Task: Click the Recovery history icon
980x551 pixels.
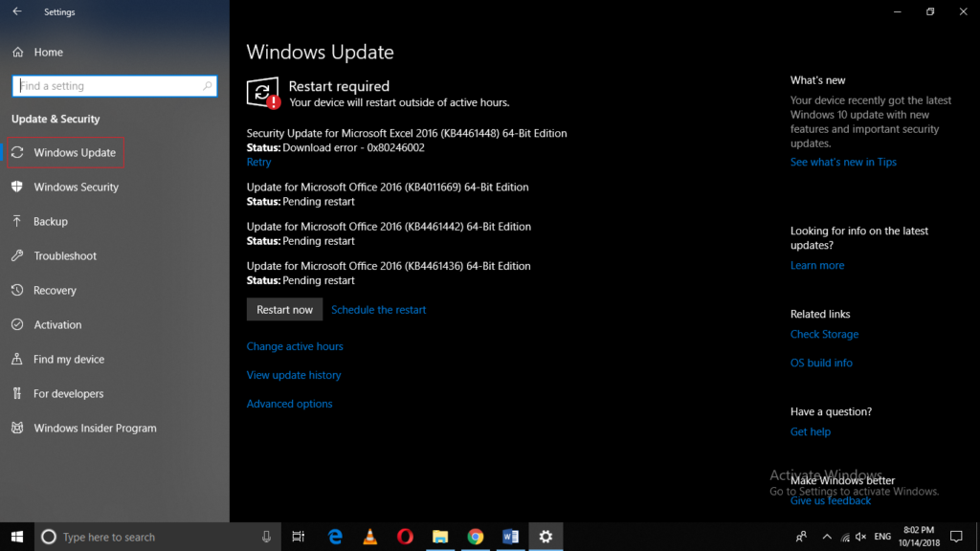Action: click(17, 290)
